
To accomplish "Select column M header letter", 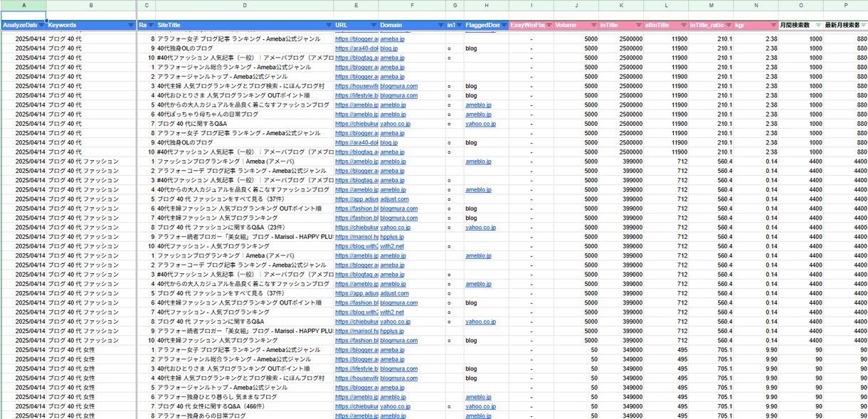I will tap(711, 5).
